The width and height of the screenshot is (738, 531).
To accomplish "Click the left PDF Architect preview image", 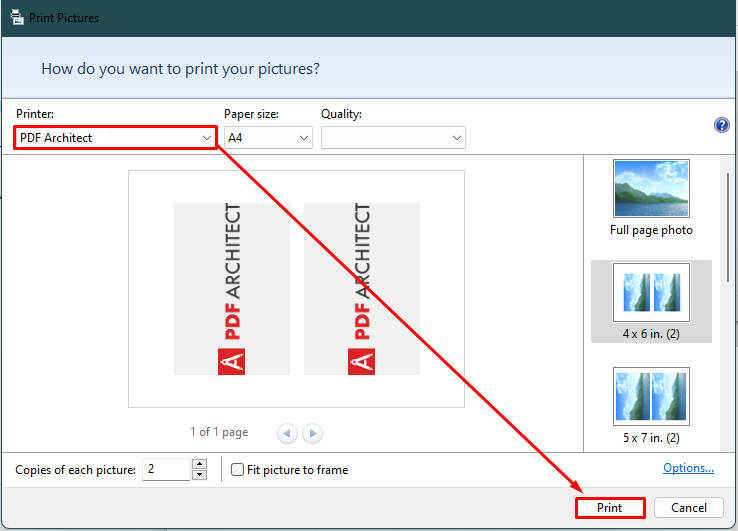I will 232,289.
